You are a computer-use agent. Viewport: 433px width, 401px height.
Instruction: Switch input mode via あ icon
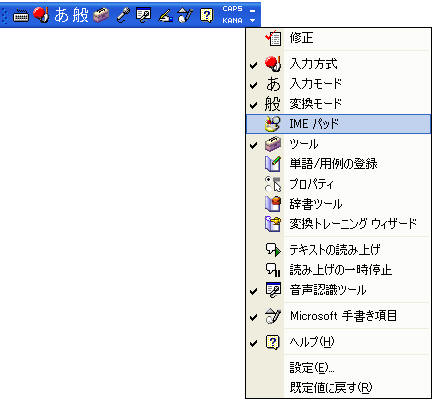click(62, 15)
